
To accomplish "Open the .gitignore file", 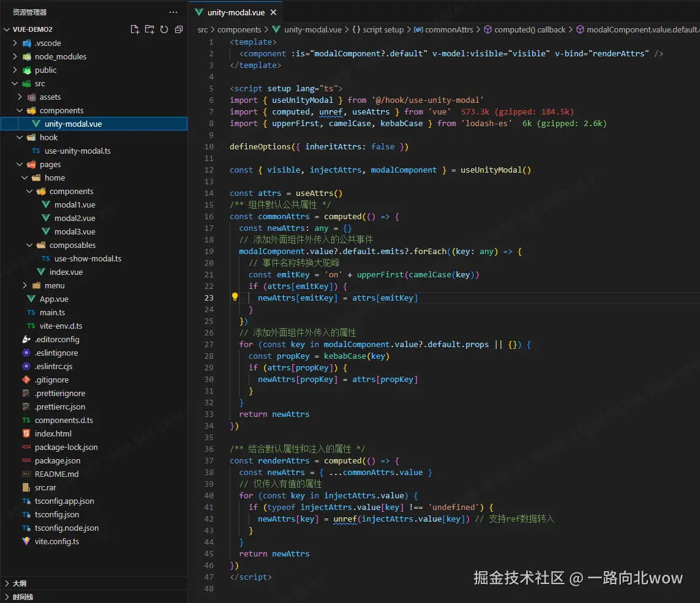I will 94,380.
